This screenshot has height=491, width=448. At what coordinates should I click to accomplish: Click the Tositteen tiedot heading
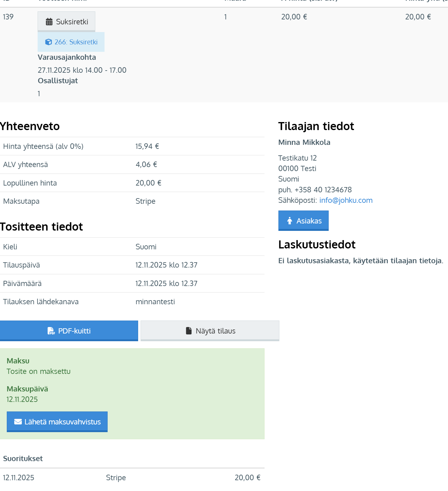click(41, 227)
